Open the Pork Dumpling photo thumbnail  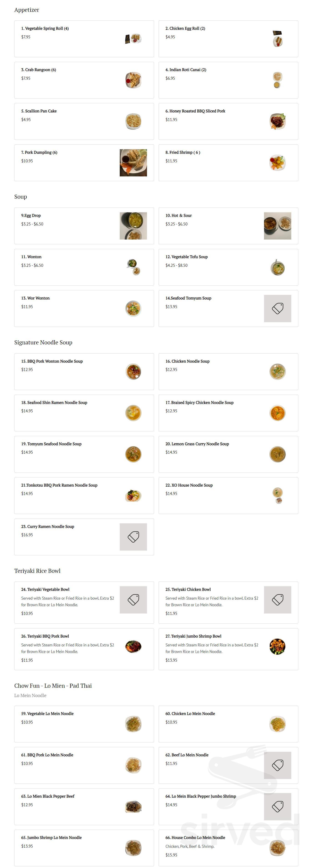tap(133, 163)
